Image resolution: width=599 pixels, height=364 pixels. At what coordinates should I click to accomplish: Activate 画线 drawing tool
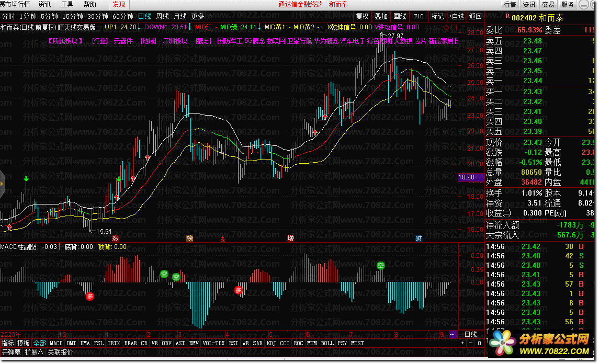[400, 16]
